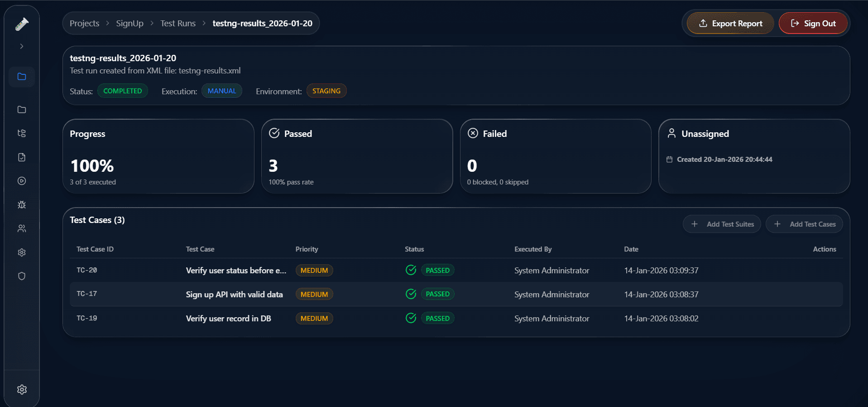Click Sign Out button

813,24
